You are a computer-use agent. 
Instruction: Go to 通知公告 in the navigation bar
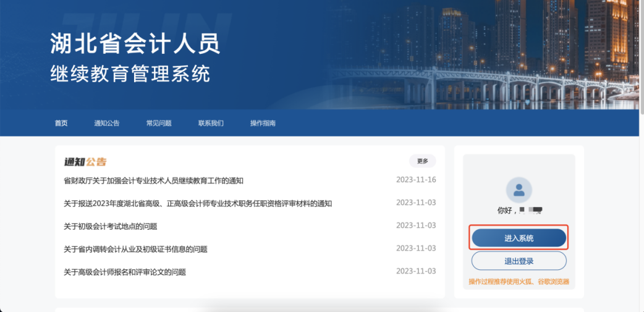coord(107,123)
